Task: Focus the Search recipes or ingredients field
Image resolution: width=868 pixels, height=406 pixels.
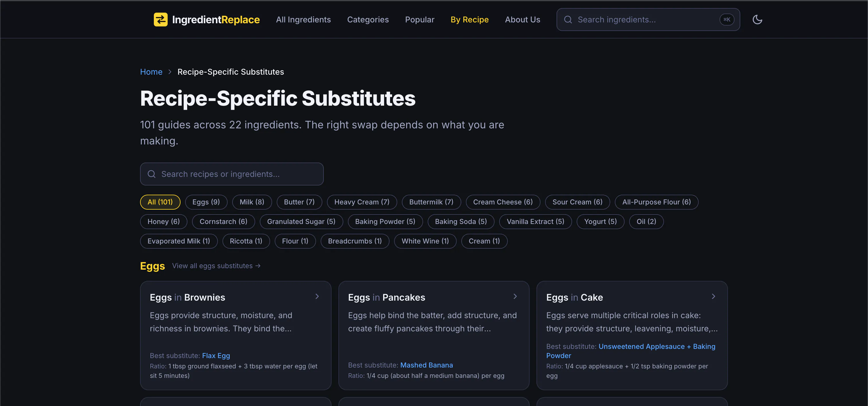Action: [232, 174]
